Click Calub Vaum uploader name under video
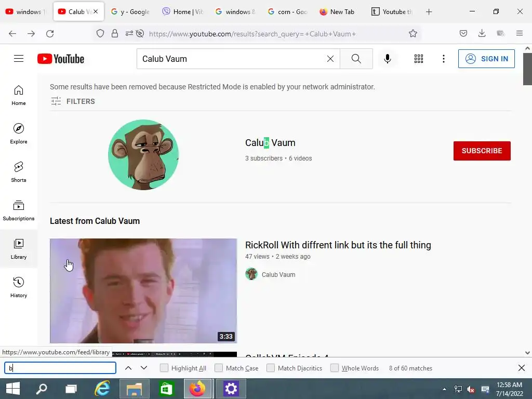 278,274
